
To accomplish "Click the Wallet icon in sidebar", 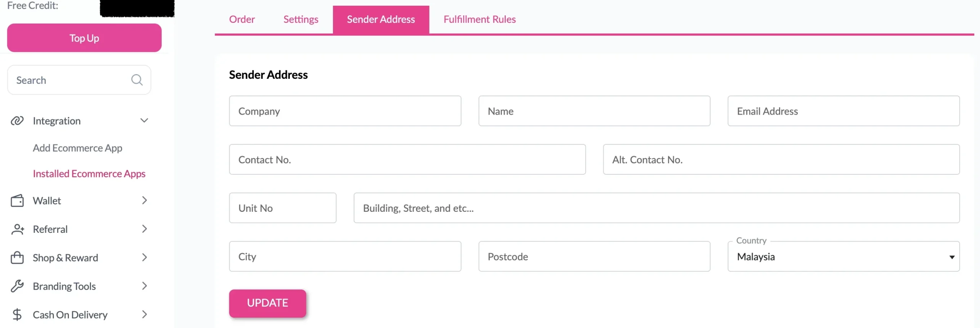I will (x=17, y=201).
